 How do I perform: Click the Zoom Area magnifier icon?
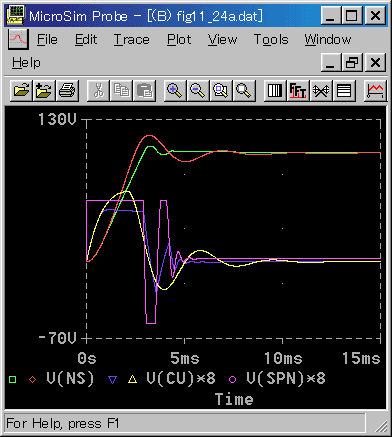pyautogui.click(x=221, y=90)
